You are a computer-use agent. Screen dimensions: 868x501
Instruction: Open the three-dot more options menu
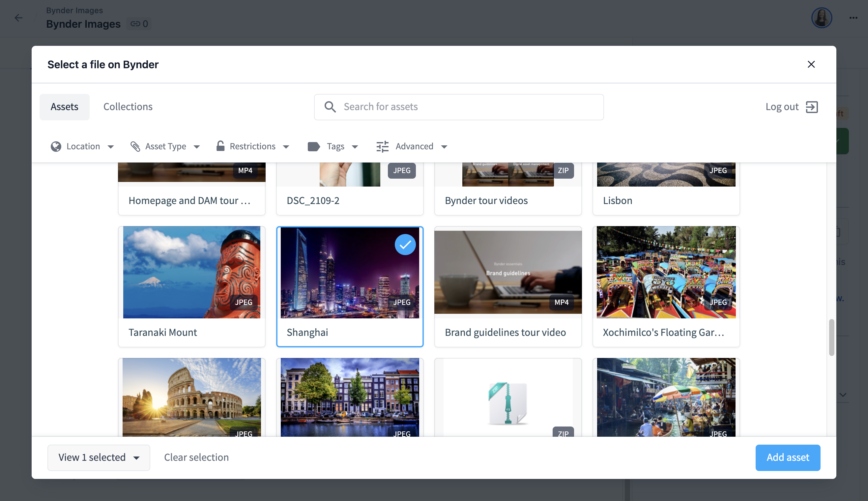pyautogui.click(x=853, y=18)
